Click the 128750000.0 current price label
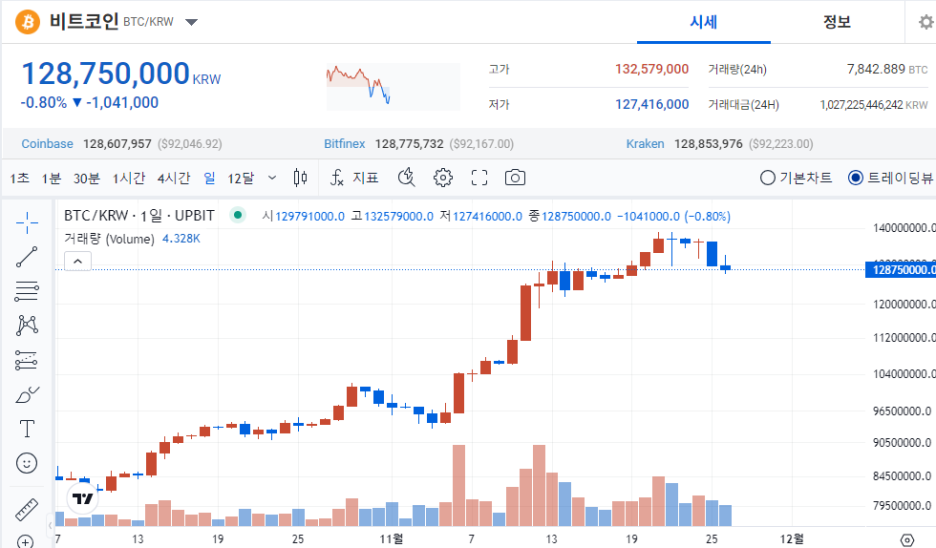 [x=901, y=270]
